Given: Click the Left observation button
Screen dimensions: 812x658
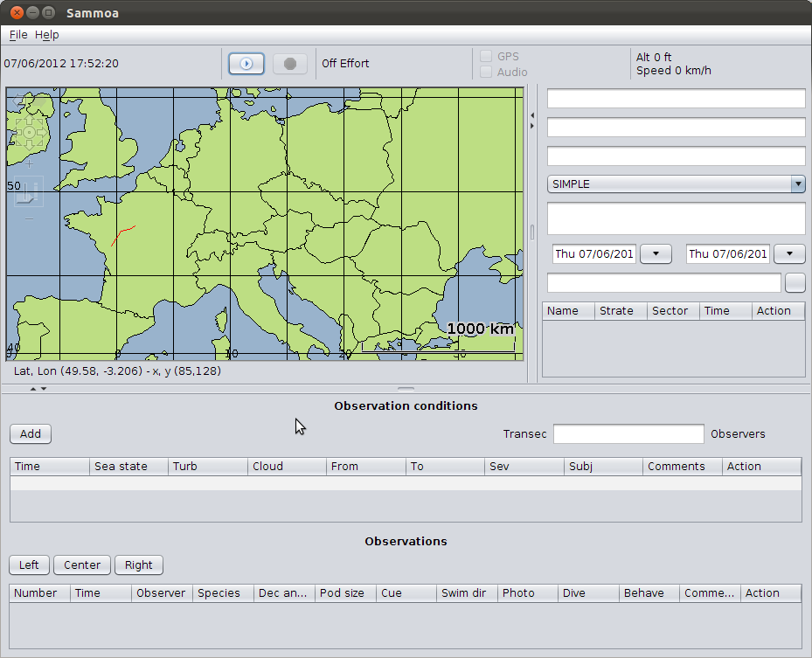Looking at the screenshot, I should (29, 564).
